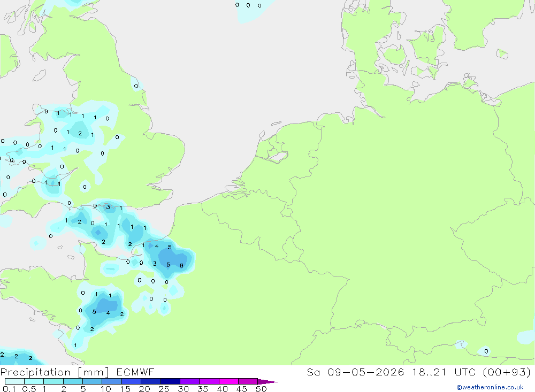
Task: Click the "20" legend scale label
Action: pos(144,389)
